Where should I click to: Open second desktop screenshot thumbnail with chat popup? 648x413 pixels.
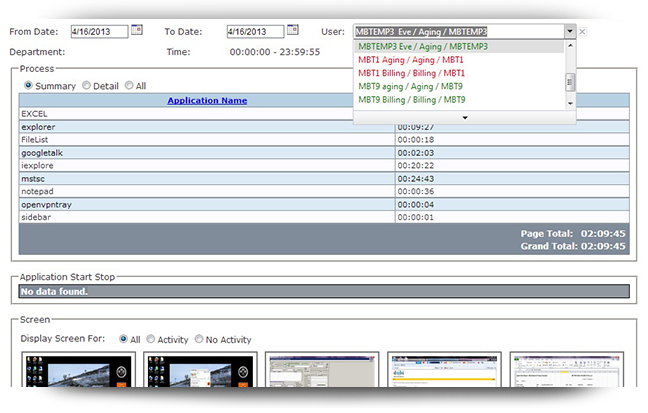coord(200,370)
